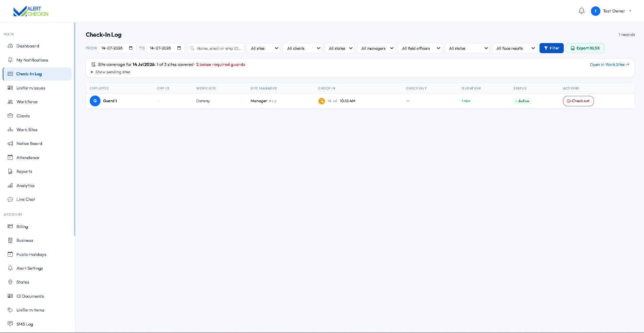Click Manager #19 cell

[263, 101]
